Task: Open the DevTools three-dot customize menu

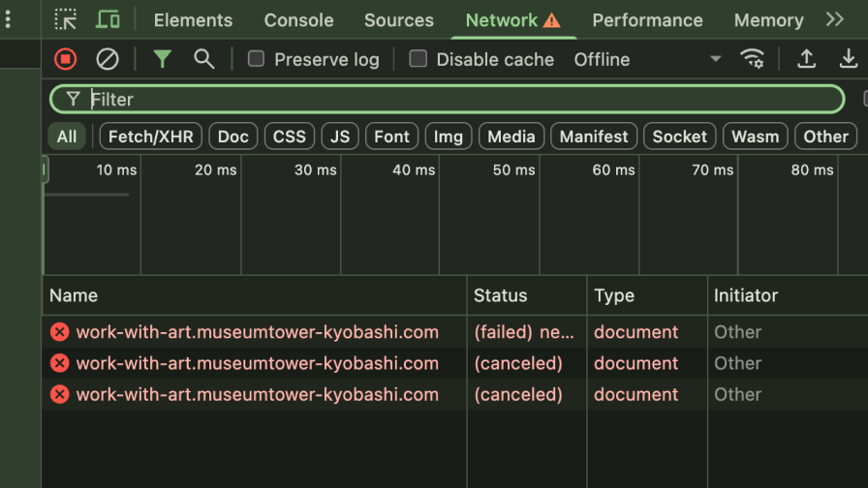Action: point(8,19)
